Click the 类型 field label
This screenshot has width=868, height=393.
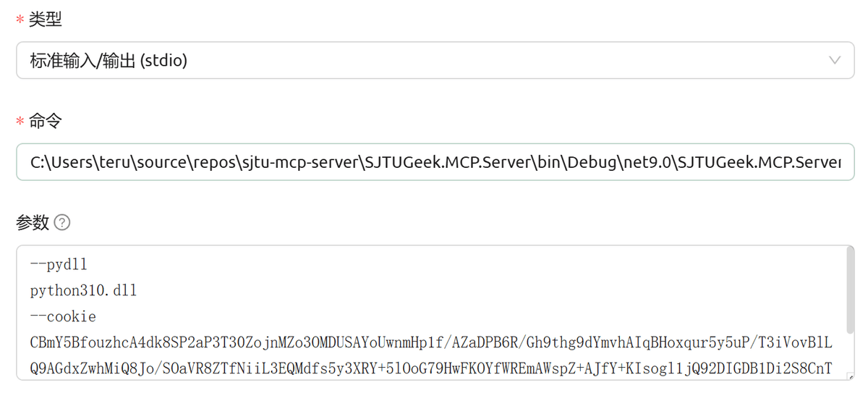46,20
